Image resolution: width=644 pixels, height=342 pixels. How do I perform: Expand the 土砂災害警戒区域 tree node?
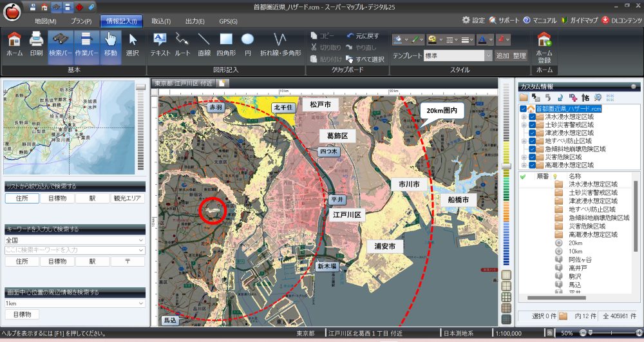tap(524, 125)
